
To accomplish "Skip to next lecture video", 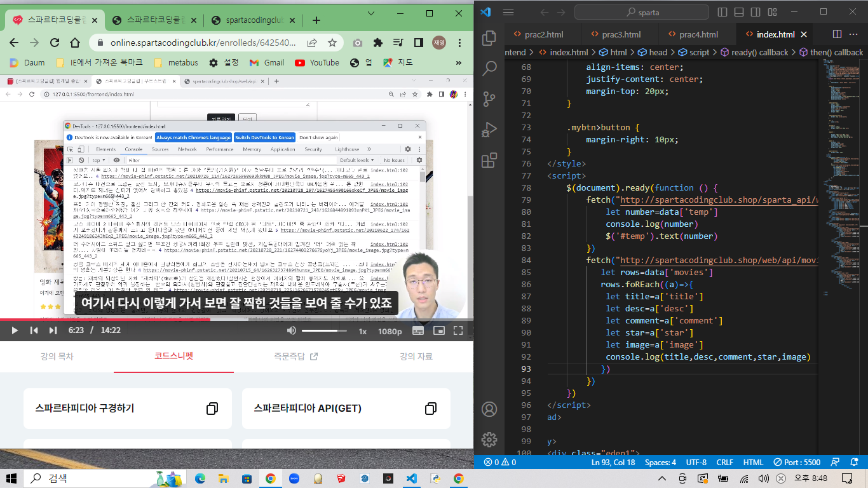I will click(53, 330).
